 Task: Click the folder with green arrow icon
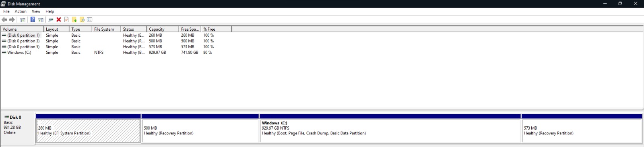74,19
